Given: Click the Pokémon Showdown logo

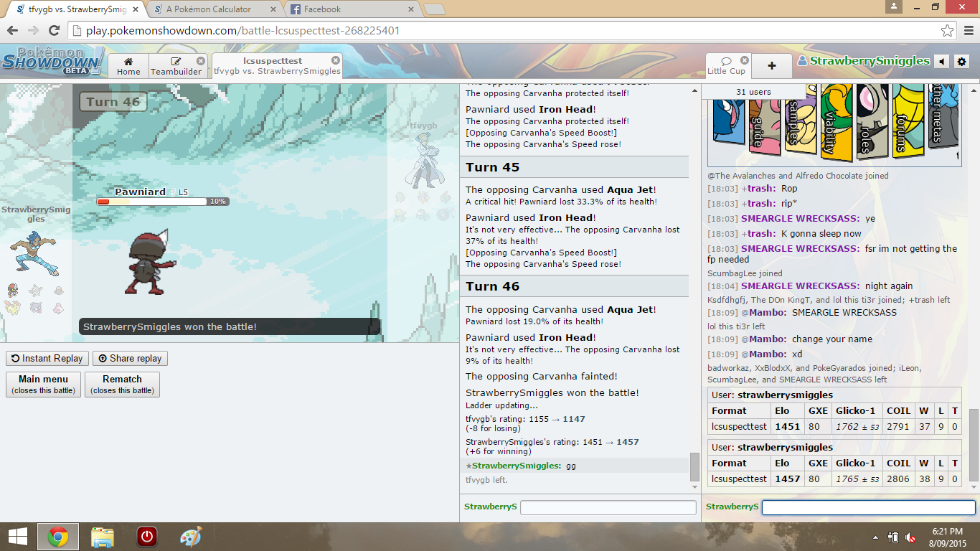Looking at the screenshot, I should point(52,62).
